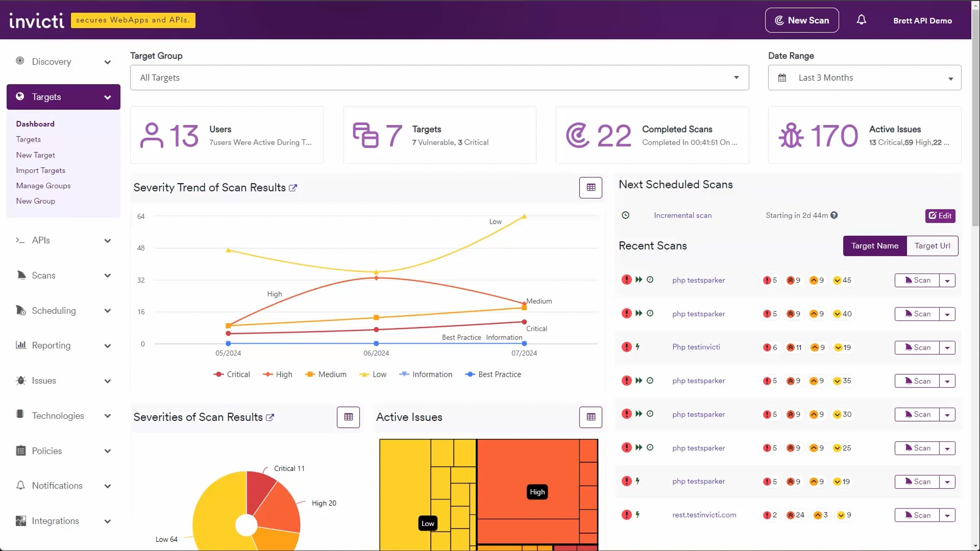Open Manage Groups in Targets submenu
This screenshot has width=980, height=551.
tap(43, 186)
